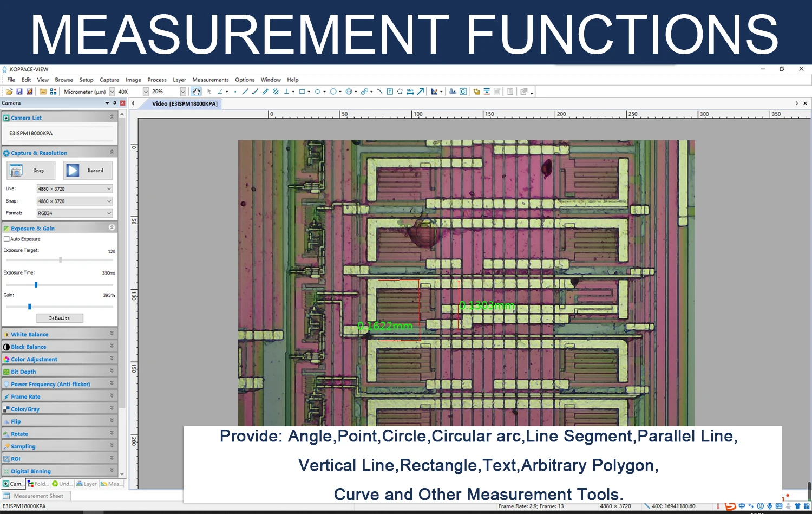Choose the rectangle measurement tool
Screen dimensions: 812x514
tap(302, 92)
